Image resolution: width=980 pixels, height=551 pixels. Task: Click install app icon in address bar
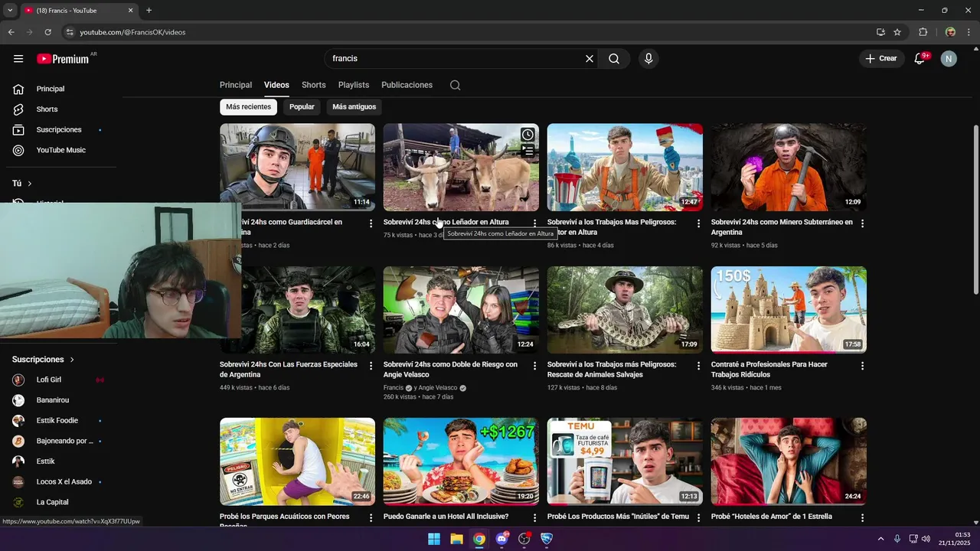(x=880, y=32)
